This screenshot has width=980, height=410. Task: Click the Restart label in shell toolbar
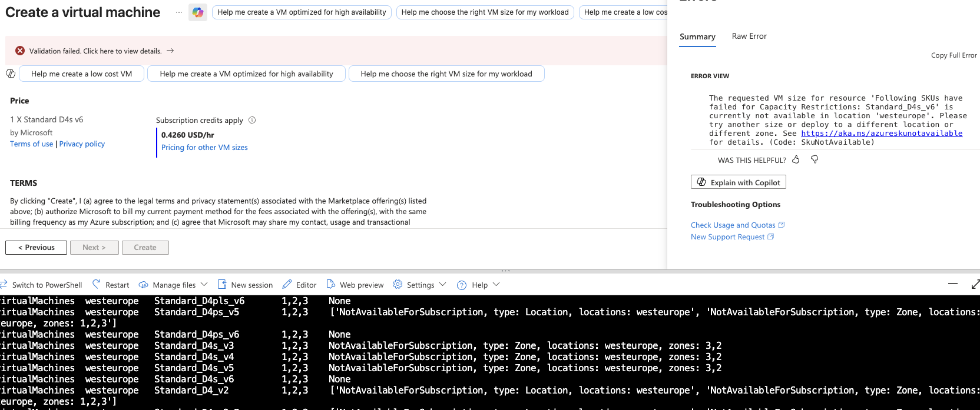coord(117,285)
